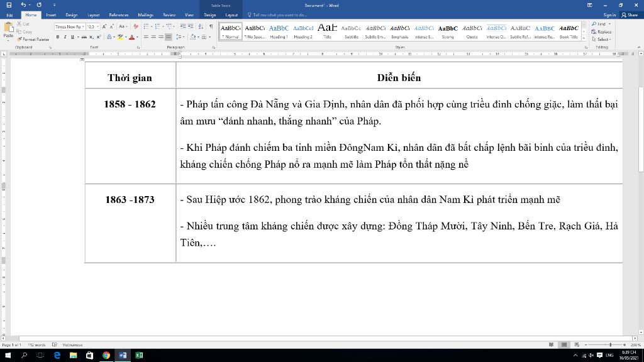Increase paragraph indent

pyautogui.click(x=191, y=26)
